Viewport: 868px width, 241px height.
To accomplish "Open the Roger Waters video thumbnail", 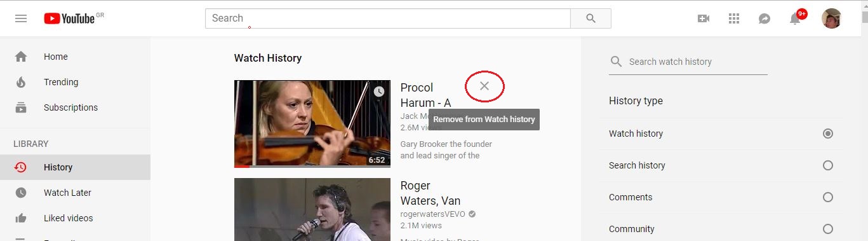I will coord(312,209).
